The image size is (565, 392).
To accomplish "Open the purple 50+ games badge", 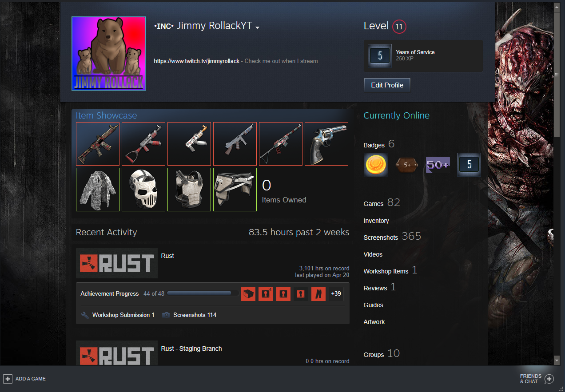I will point(438,165).
